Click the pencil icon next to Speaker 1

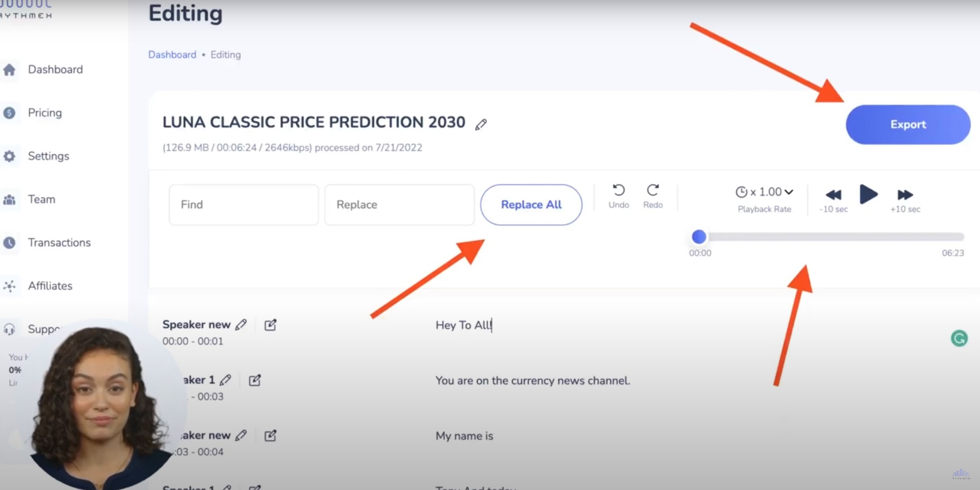click(225, 380)
